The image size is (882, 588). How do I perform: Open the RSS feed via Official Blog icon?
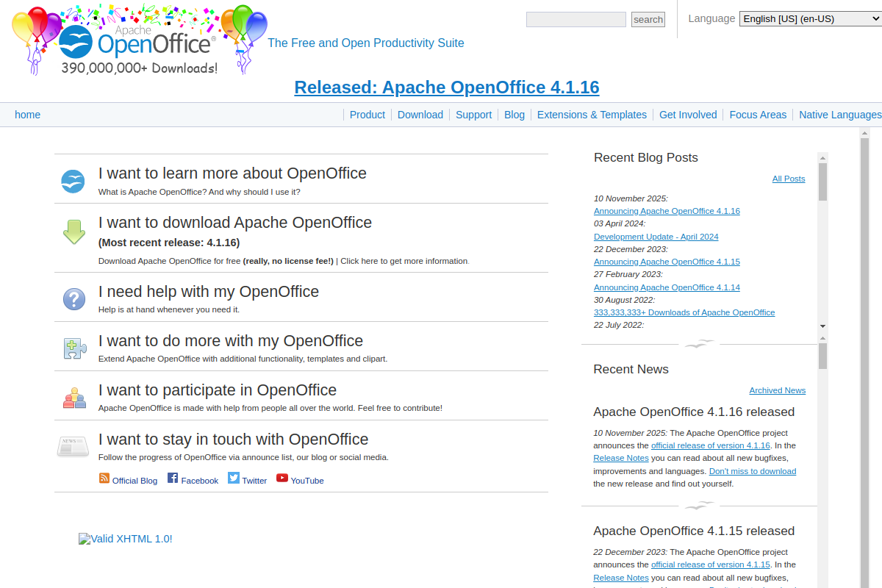pyautogui.click(x=104, y=478)
